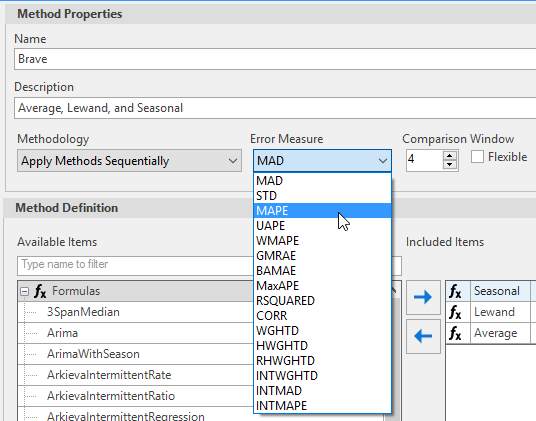The height and width of the screenshot is (421, 536).
Task: Select 3SpanMedian in Available Items
Action: pos(83,312)
